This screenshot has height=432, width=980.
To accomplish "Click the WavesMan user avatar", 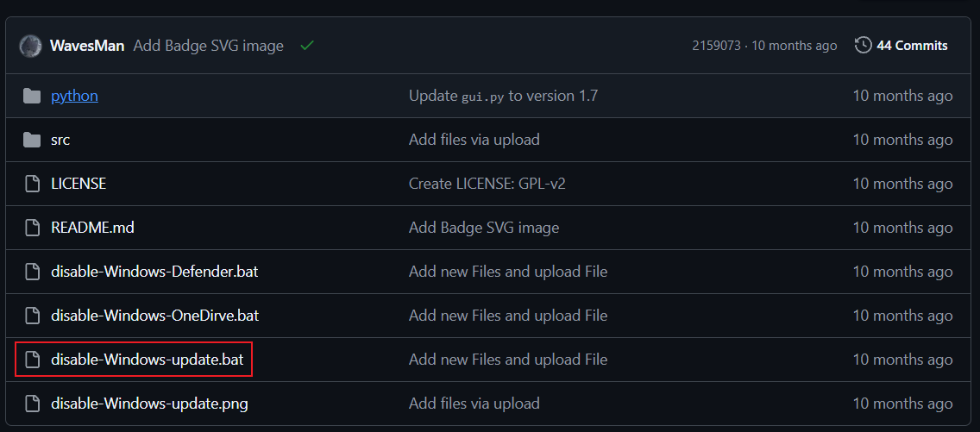I will pos(31,46).
